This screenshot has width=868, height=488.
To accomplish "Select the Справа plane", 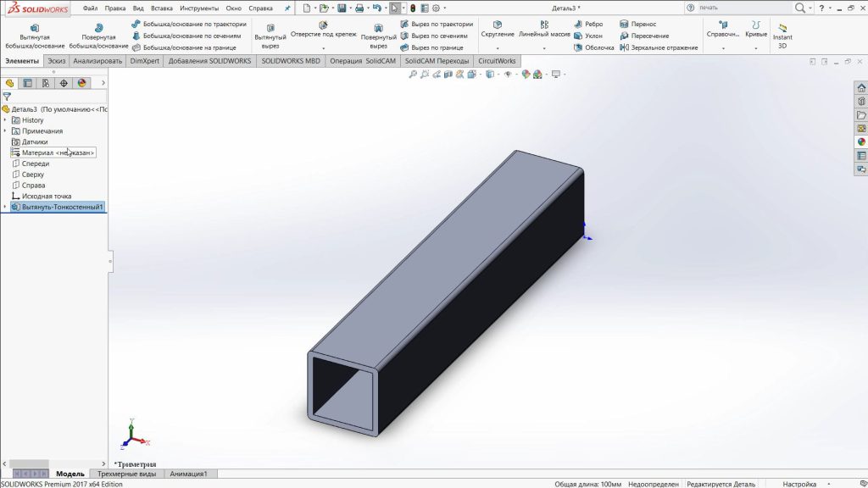I will click(x=28, y=186).
